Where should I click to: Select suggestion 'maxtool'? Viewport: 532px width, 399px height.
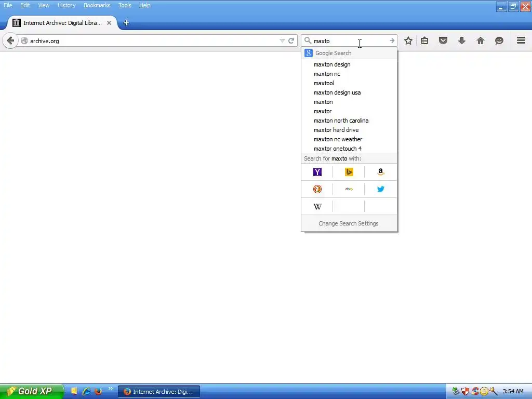pyautogui.click(x=349, y=83)
